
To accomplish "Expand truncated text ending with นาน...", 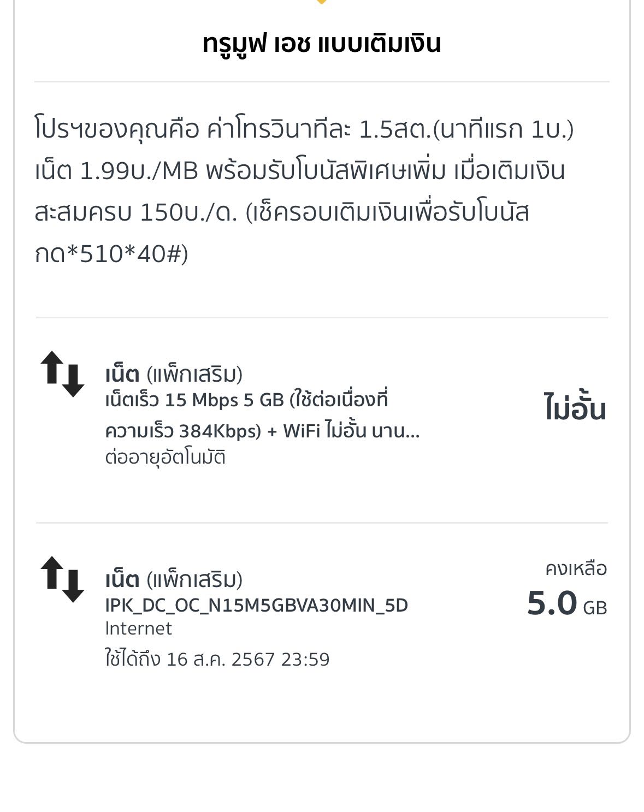I will point(396,431).
